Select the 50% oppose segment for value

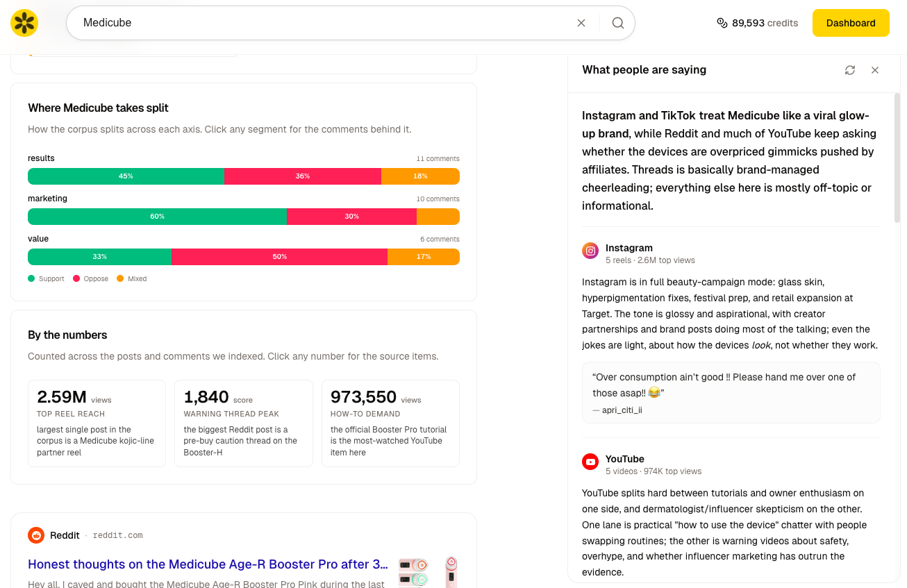(x=280, y=257)
